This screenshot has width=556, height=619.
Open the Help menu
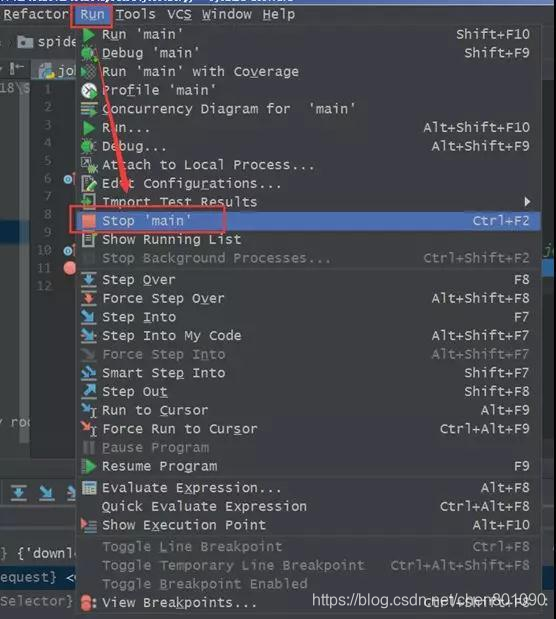click(278, 15)
